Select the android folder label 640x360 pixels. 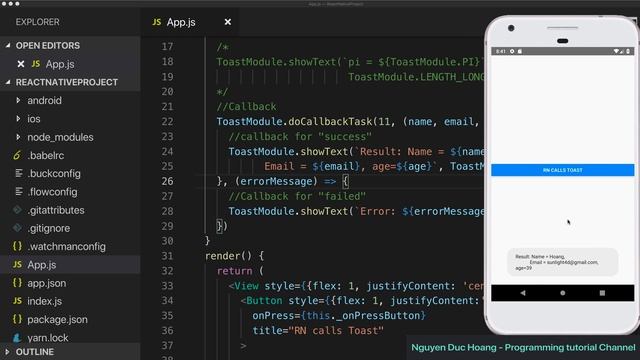pos(44,100)
